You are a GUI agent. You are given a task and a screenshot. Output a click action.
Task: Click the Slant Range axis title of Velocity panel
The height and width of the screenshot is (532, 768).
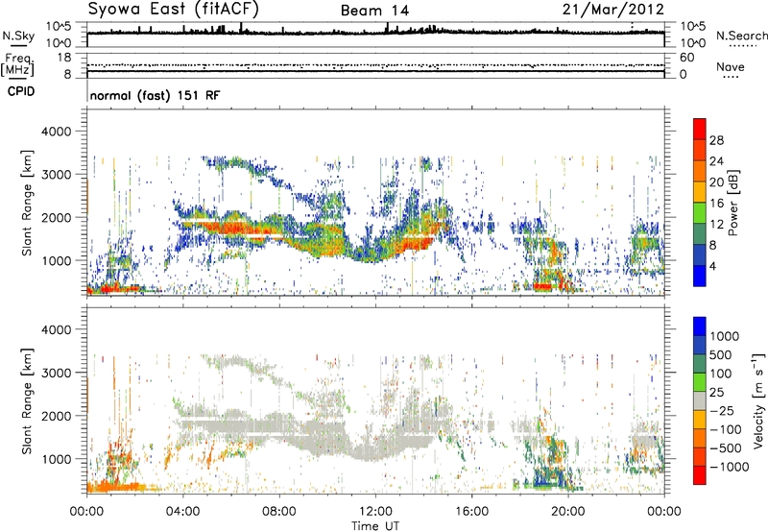pyautogui.click(x=27, y=400)
